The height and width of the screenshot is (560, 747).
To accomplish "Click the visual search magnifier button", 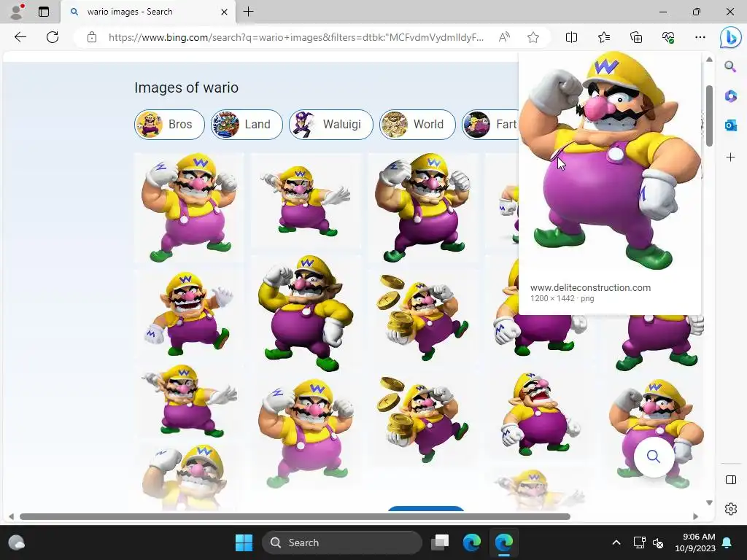I will [653, 456].
